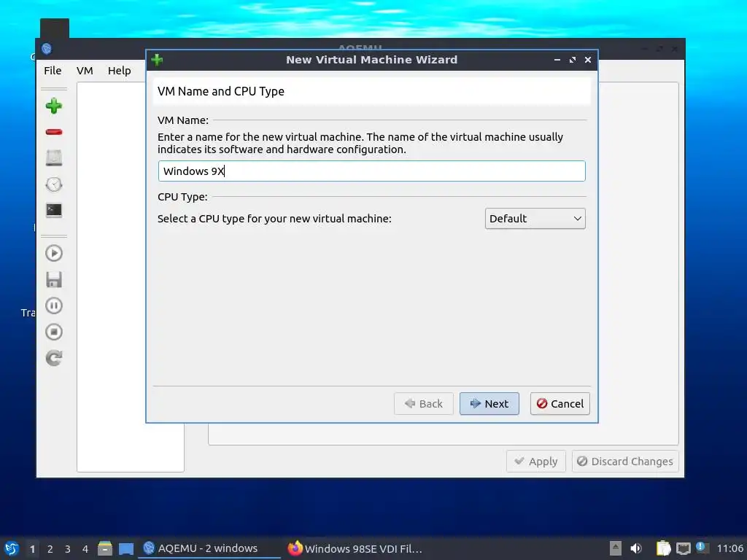The height and width of the screenshot is (560, 747).
Task: Click the blue show desktop icon in taskbar
Action: pyautogui.click(x=125, y=548)
